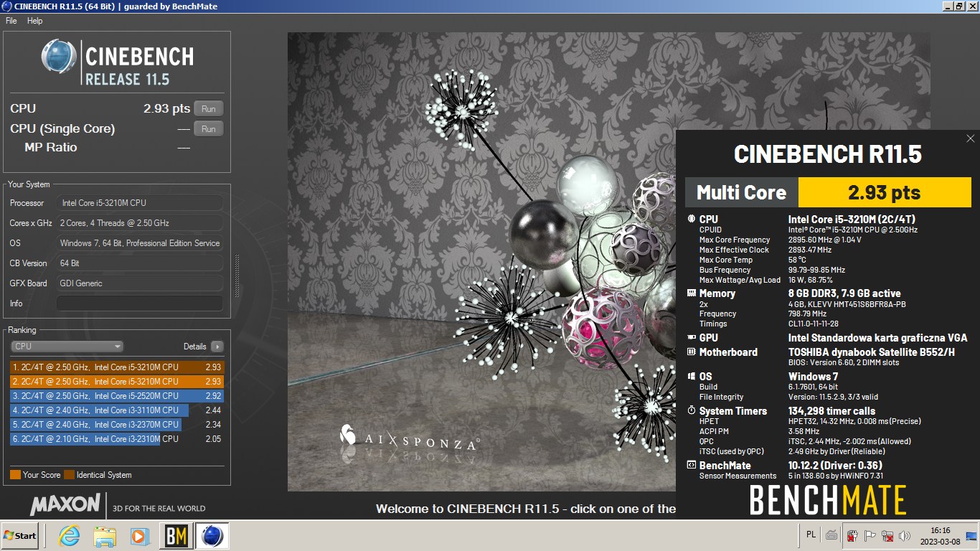This screenshot has height=551, width=980.
Task: Select ranking row 1 i5-3210M score 2.93
Action: point(117,367)
